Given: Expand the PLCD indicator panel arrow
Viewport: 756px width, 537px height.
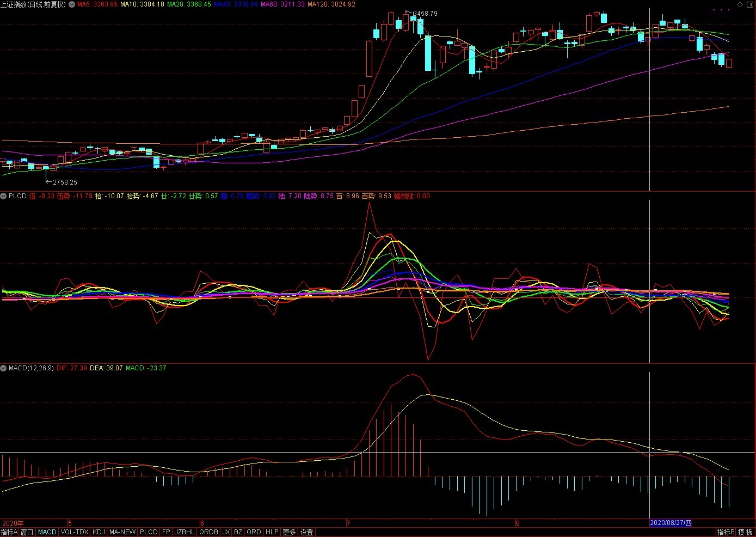Looking at the screenshot, I should coord(4,196).
